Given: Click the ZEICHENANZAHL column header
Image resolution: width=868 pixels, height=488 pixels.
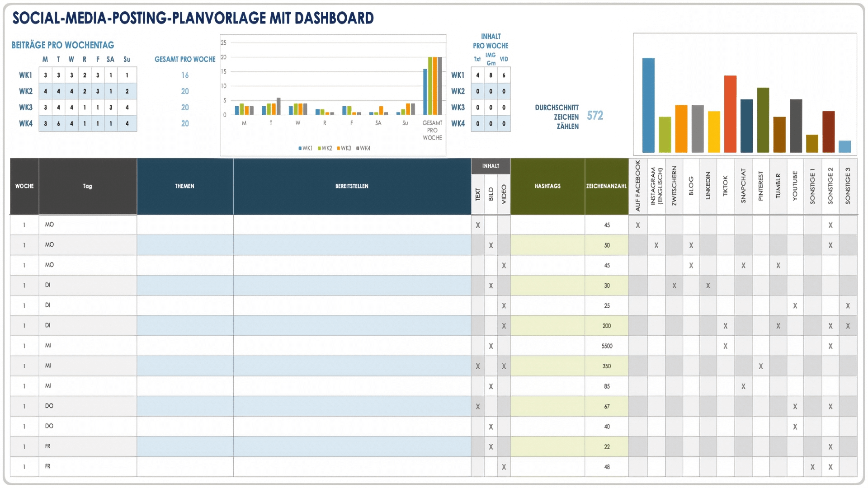Looking at the screenshot, I should tap(606, 186).
